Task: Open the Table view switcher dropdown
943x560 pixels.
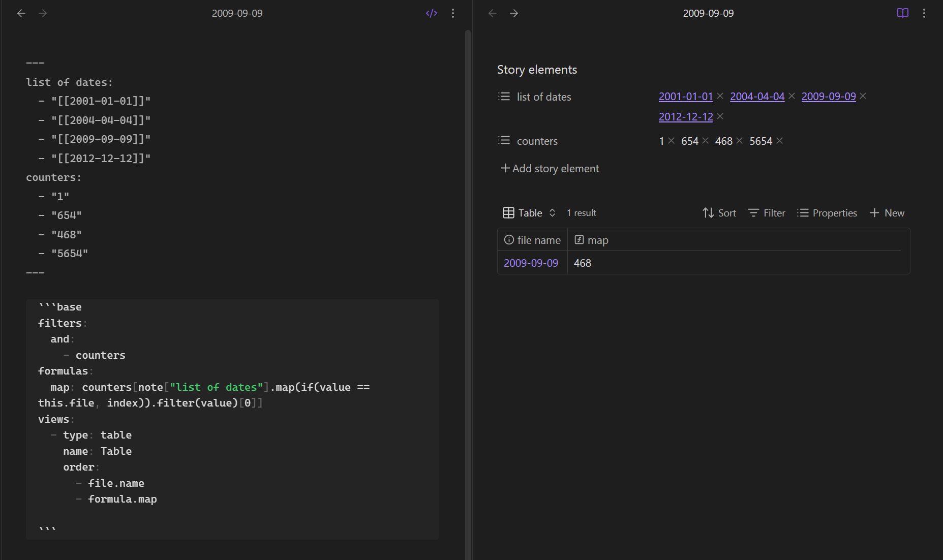Action: [x=529, y=213]
